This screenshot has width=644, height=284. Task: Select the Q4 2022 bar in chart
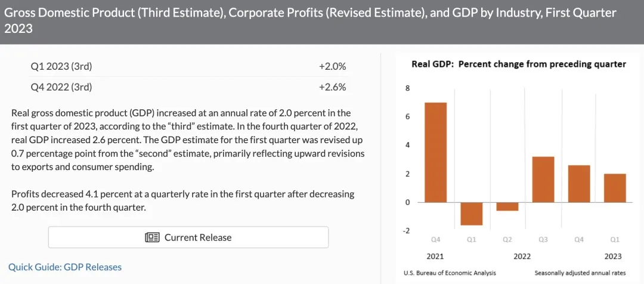(578, 184)
